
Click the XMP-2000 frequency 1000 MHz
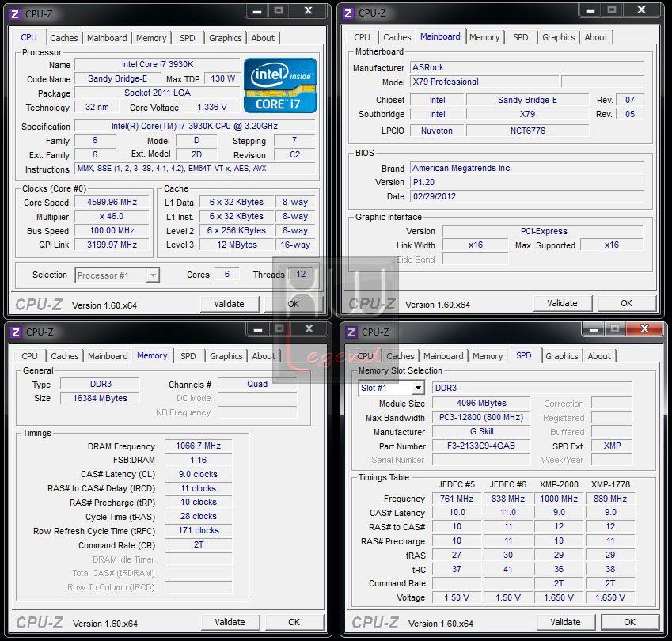click(x=559, y=499)
